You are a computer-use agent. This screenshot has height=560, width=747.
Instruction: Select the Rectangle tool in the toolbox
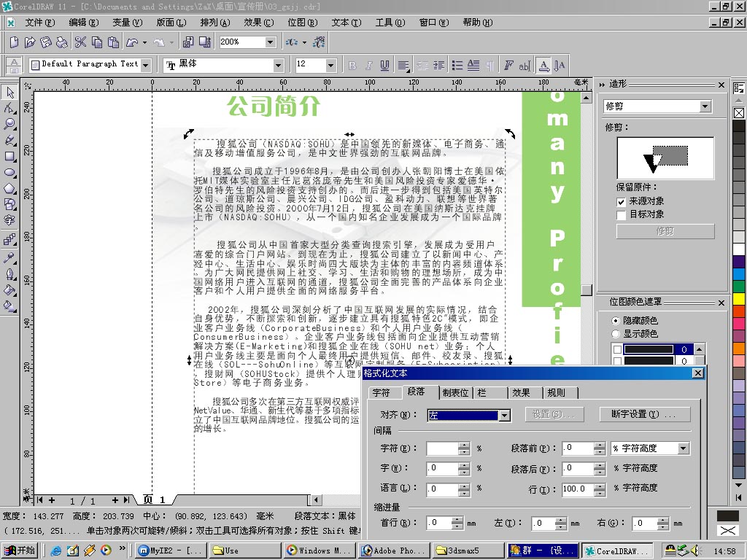[x=10, y=156]
